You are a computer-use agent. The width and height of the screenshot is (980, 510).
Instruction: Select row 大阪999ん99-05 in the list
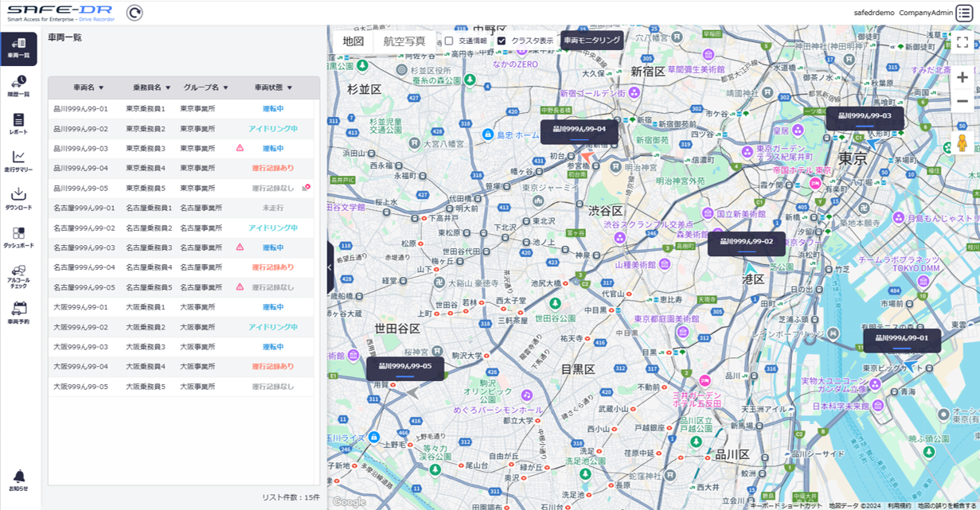183,387
